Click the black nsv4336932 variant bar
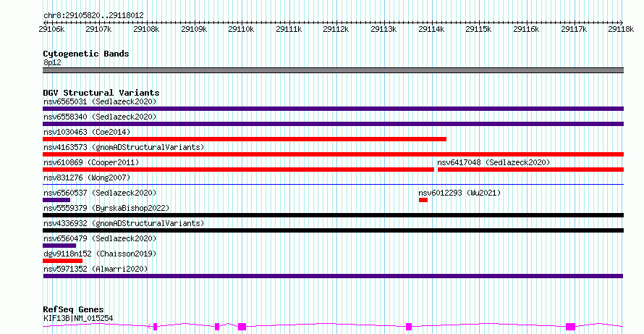The height and width of the screenshot is (334, 644). tap(333, 230)
